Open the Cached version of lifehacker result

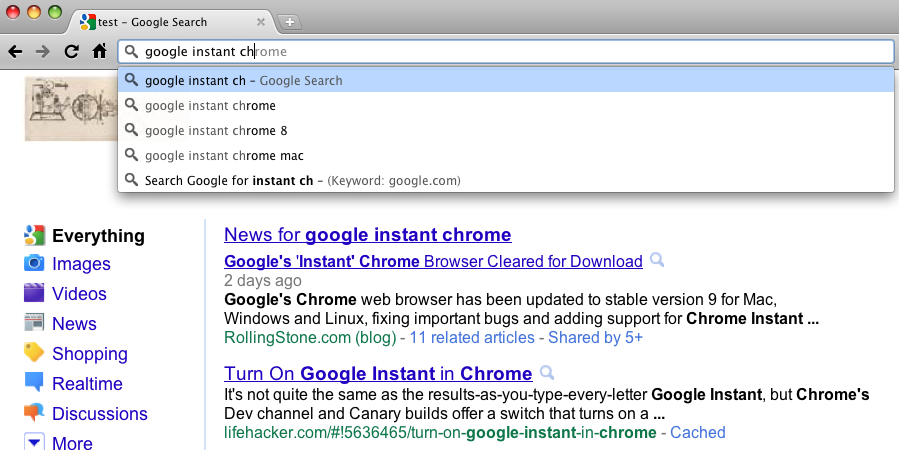click(697, 432)
